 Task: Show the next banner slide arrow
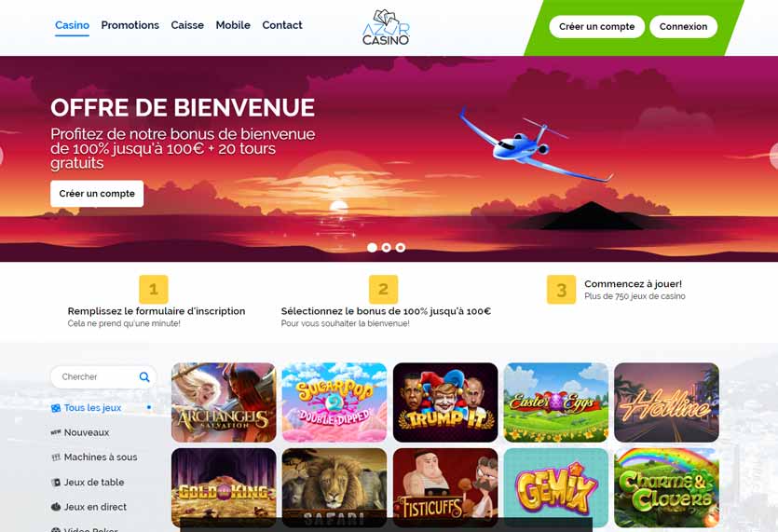[773, 156]
